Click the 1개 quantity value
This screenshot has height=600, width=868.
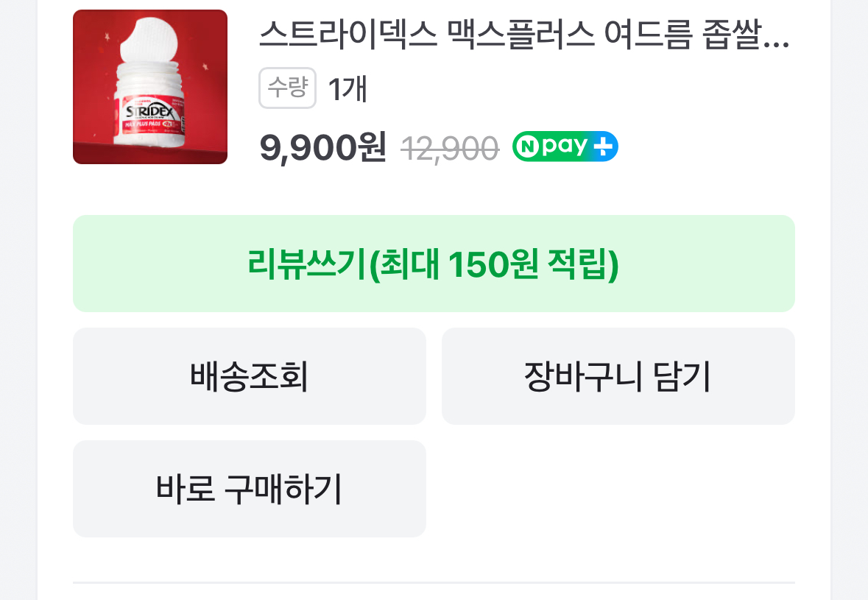pos(347,89)
